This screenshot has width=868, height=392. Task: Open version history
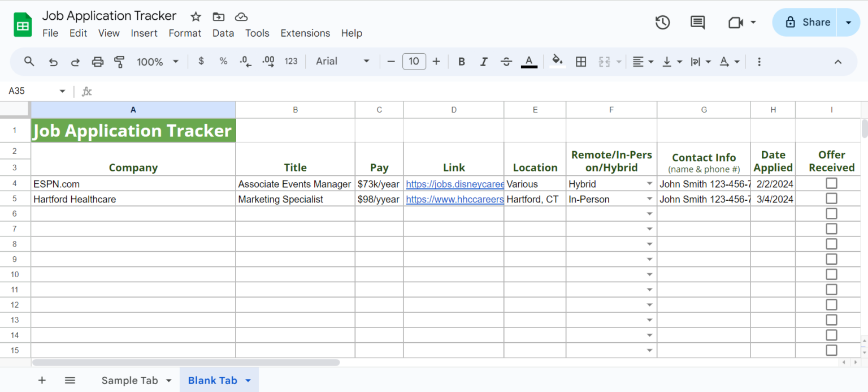pyautogui.click(x=662, y=22)
